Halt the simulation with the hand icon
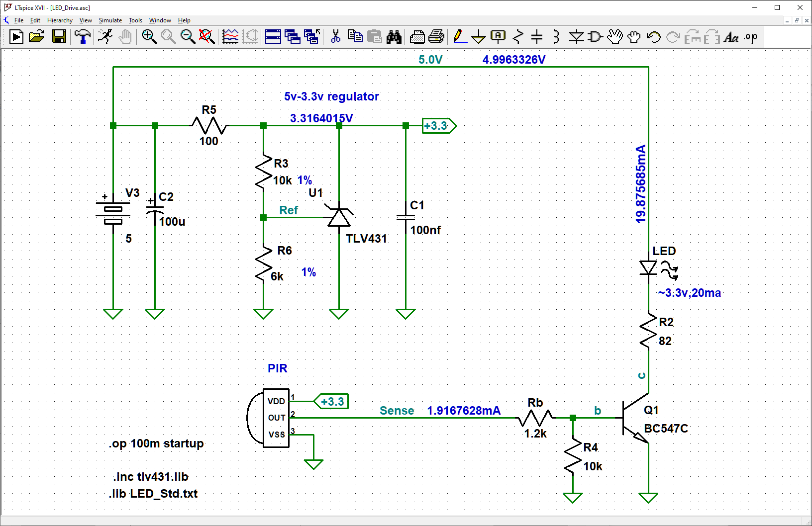Image resolution: width=812 pixels, height=526 pixels. (125, 37)
